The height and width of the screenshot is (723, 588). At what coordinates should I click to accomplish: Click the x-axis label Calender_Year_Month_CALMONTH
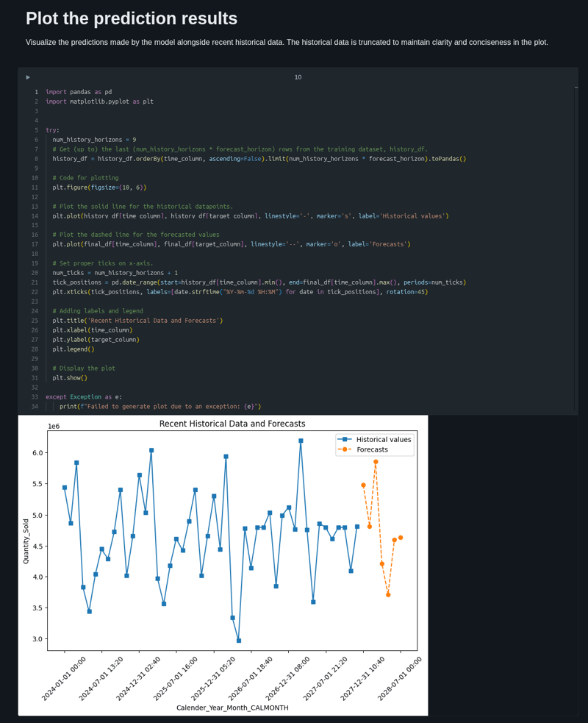(232, 708)
